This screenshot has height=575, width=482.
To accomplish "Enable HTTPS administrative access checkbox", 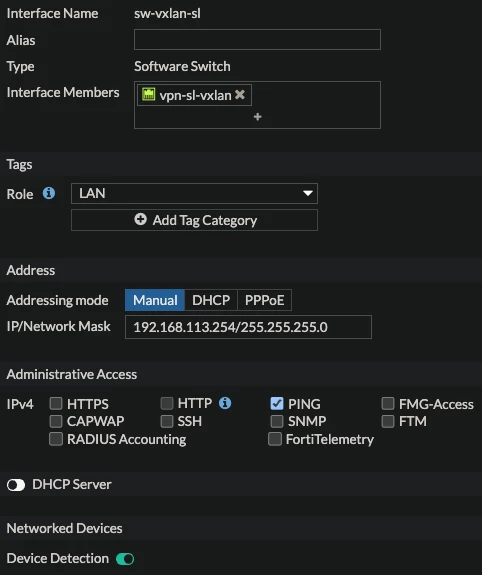I will click(x=56, y=403).
